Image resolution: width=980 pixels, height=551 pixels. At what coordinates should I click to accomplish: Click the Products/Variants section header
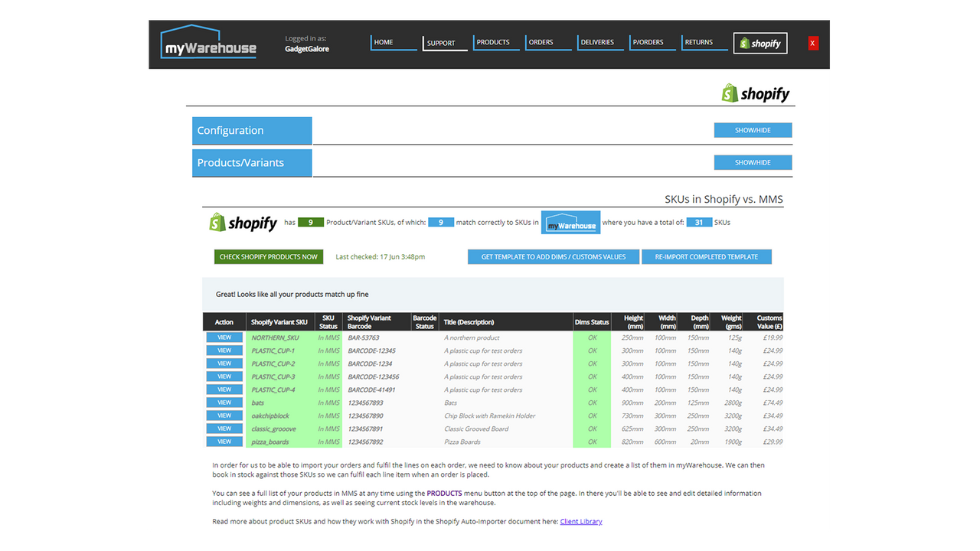pos(252,163)
